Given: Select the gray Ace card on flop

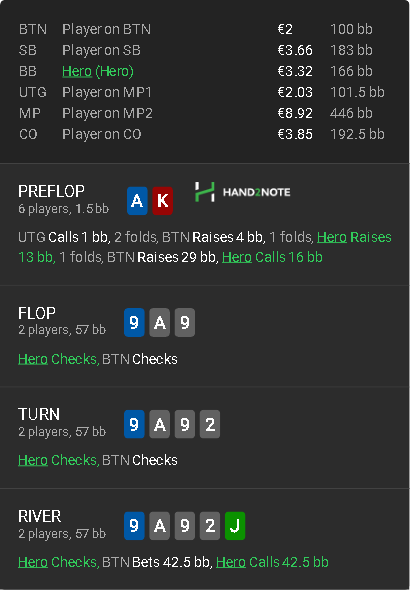Looking at the screenshot, I should tap(159, 322).
